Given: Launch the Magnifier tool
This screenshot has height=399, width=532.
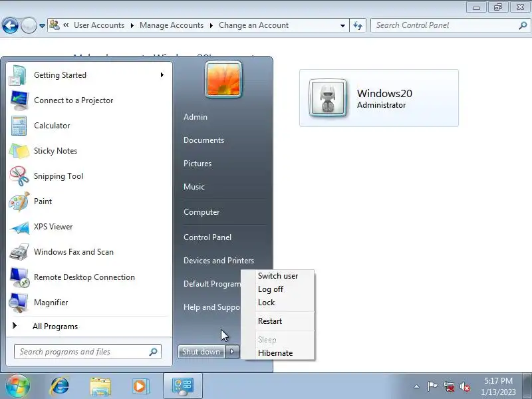Looking at the screenshot, I should (x=89, y=303).
